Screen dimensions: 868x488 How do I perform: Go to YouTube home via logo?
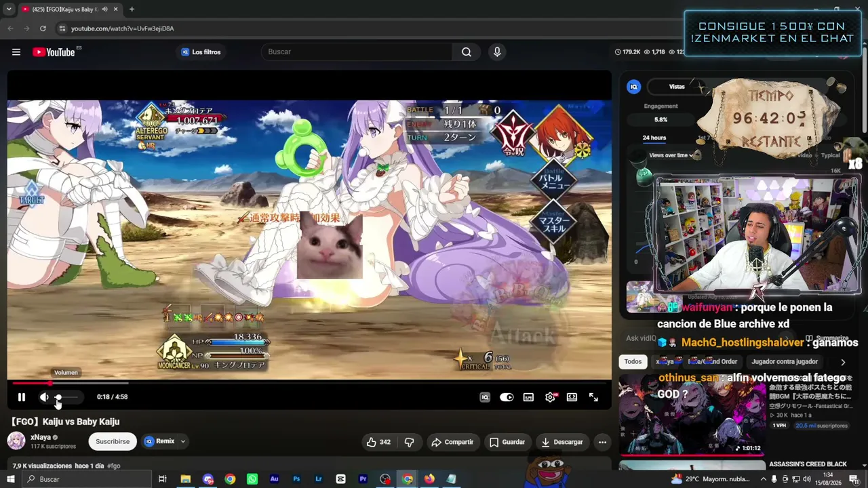[x=54, y=52]
